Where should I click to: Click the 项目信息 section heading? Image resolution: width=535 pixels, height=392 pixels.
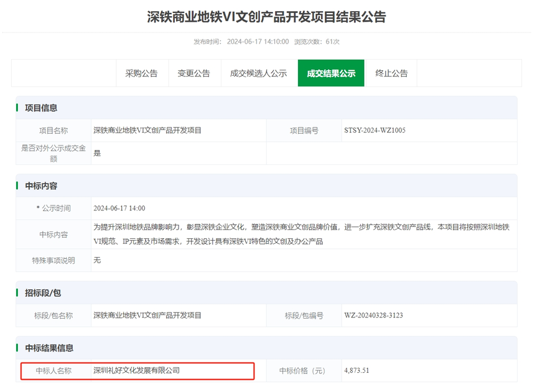[x=41, y=108]
